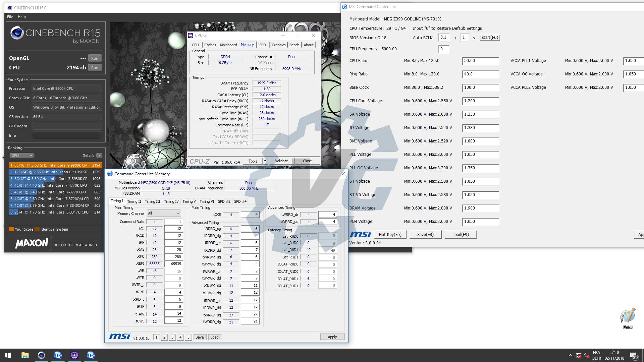644x362 pixels.
Task: Select memory profile 1 button
Action: click(x=156, y=337)
